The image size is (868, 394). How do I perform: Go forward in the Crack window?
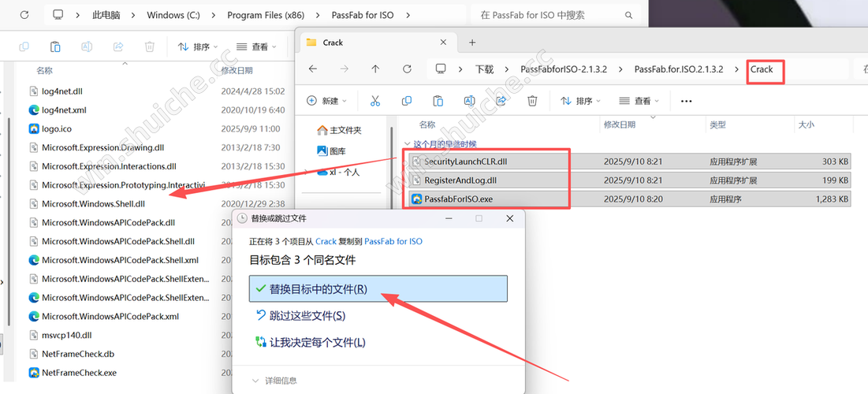click(345, 69)
